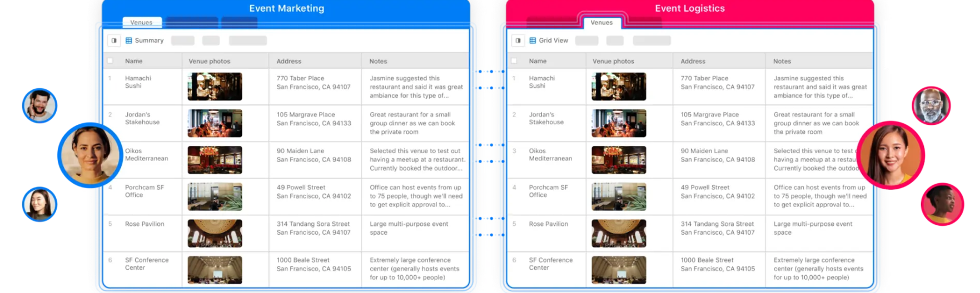Select the Venues tab in Event Marketing

[142, 23]
